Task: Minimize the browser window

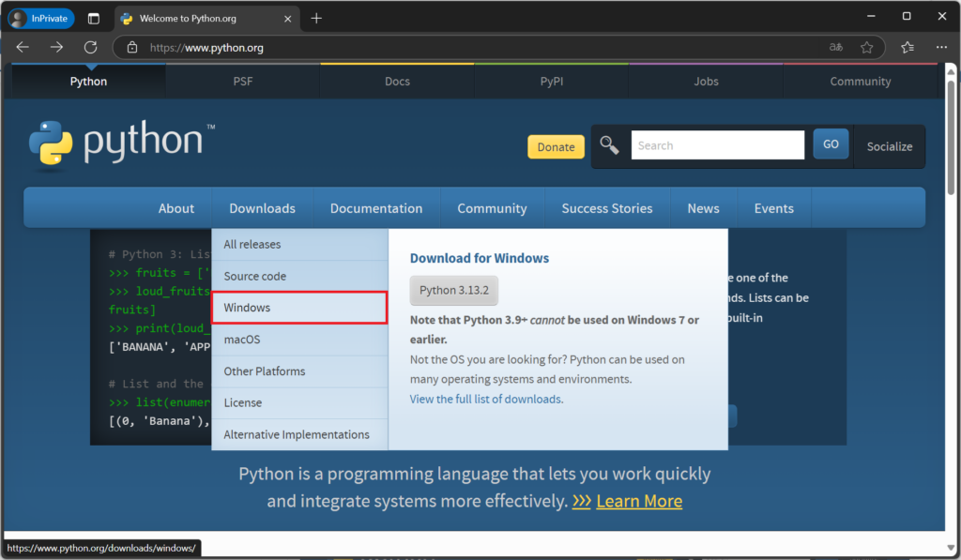Action: 871,17
